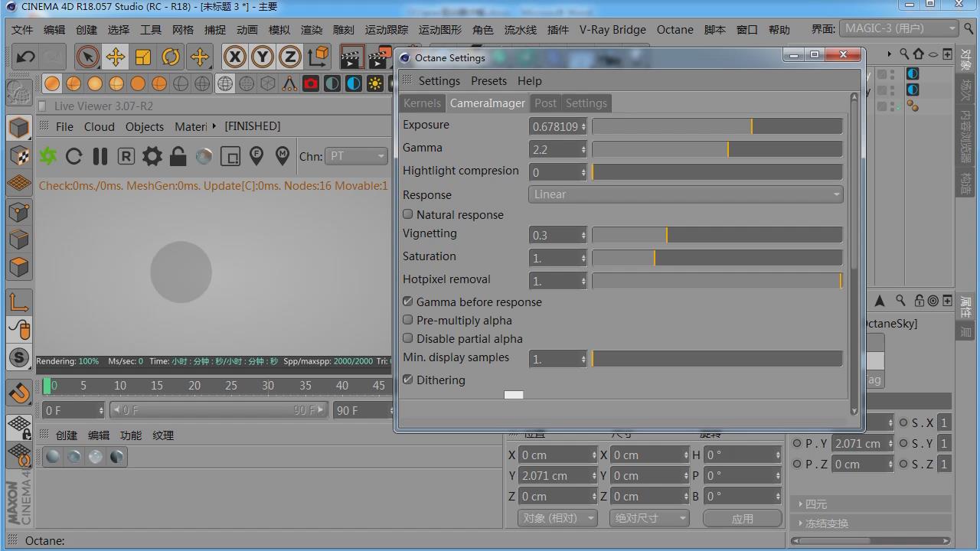Click the 应用 apply button
980x551 pixels.
point(742,518)
